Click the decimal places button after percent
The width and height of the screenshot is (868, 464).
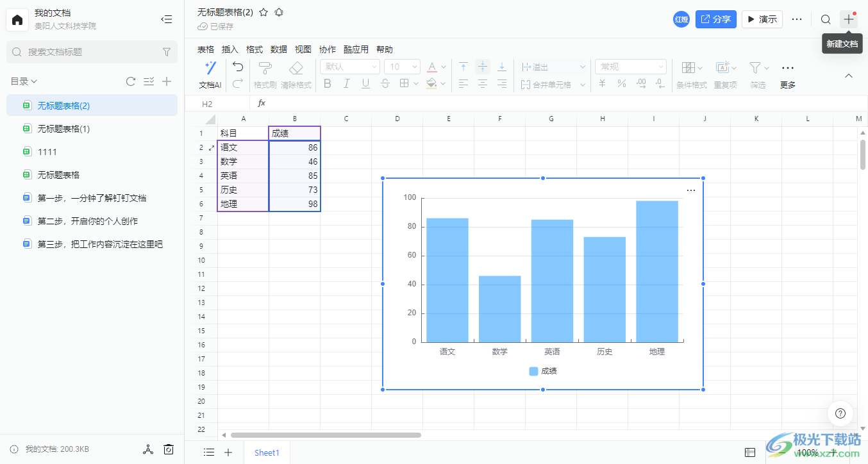640,83
